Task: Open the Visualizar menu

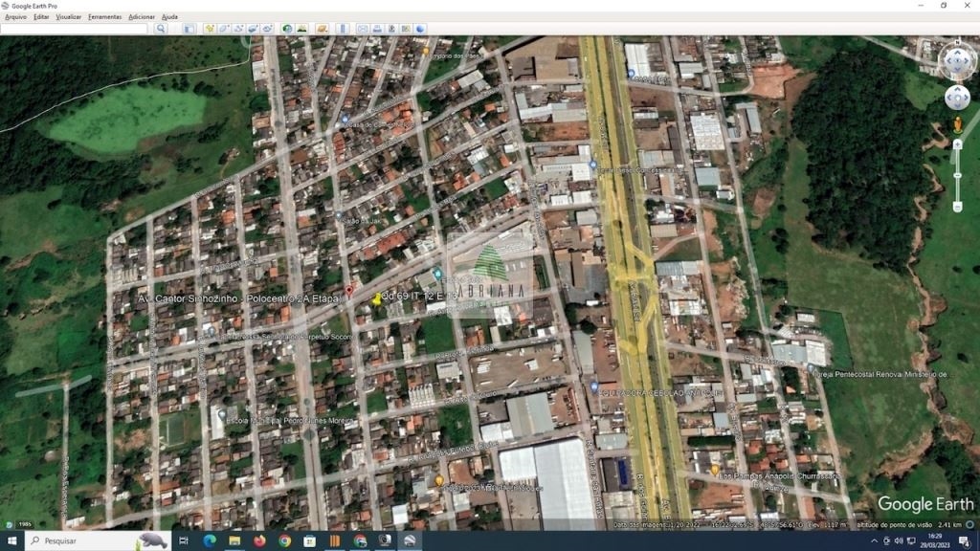Action: [68, 16]
